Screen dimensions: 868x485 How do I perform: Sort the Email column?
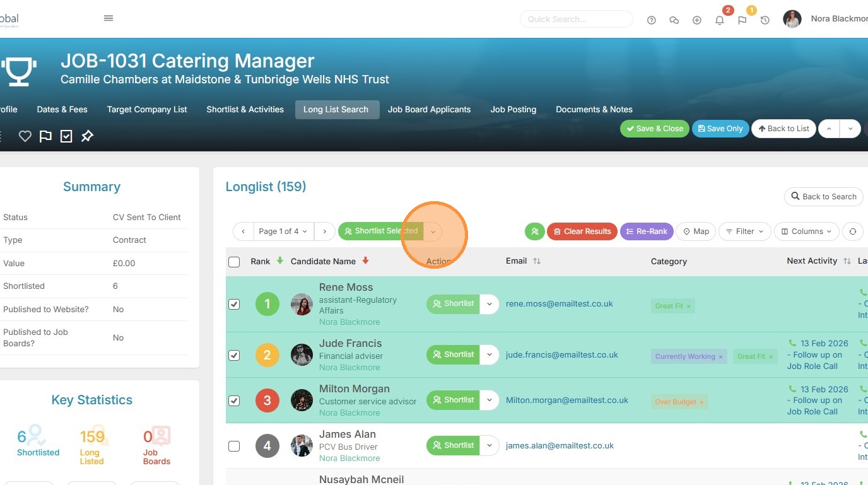[x=537, y=261]
